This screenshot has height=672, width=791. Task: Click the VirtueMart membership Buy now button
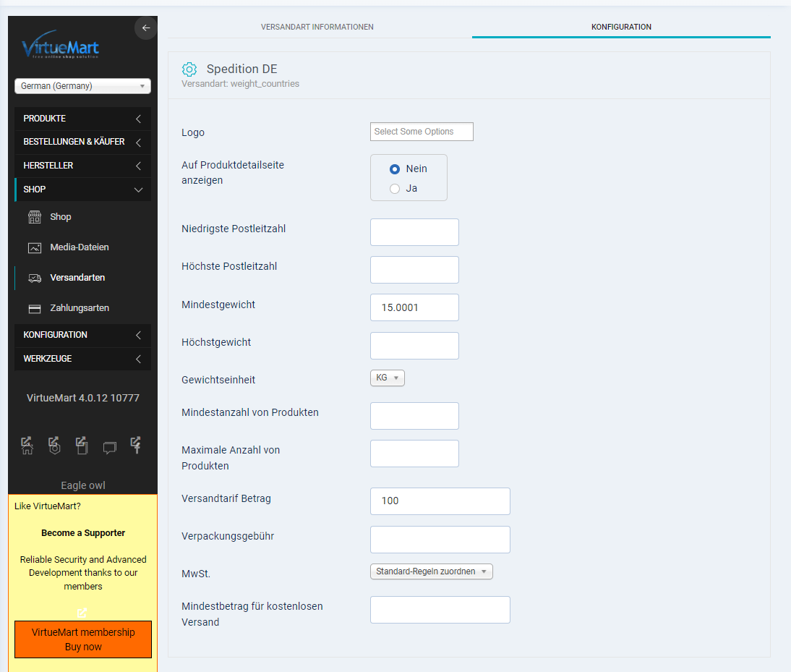click(83, 639)
